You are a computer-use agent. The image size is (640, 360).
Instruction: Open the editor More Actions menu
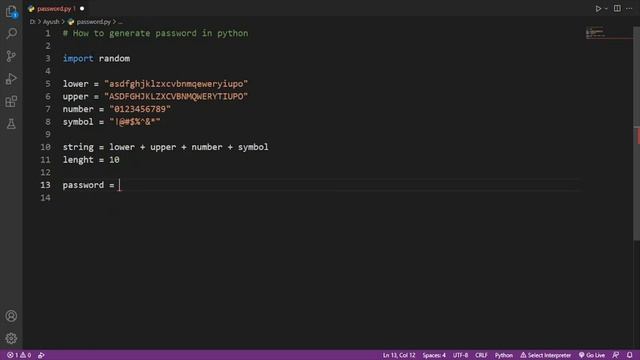629,9
